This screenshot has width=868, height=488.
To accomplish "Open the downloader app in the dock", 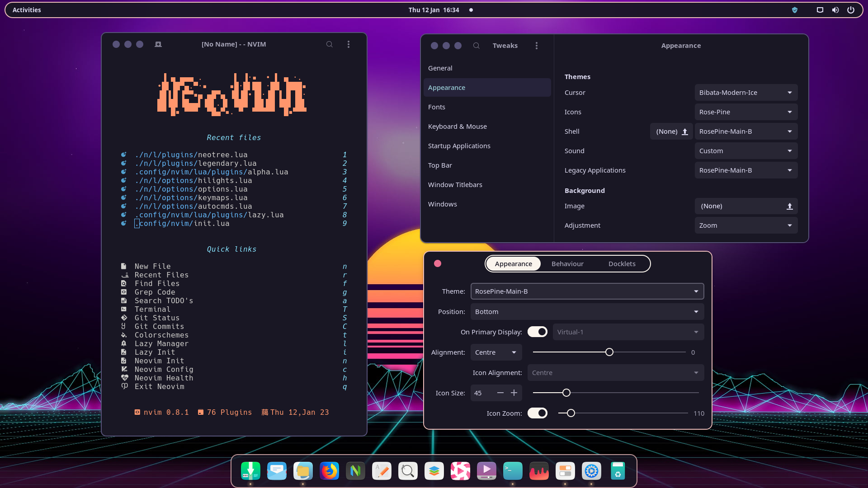I will click(250, 471).
